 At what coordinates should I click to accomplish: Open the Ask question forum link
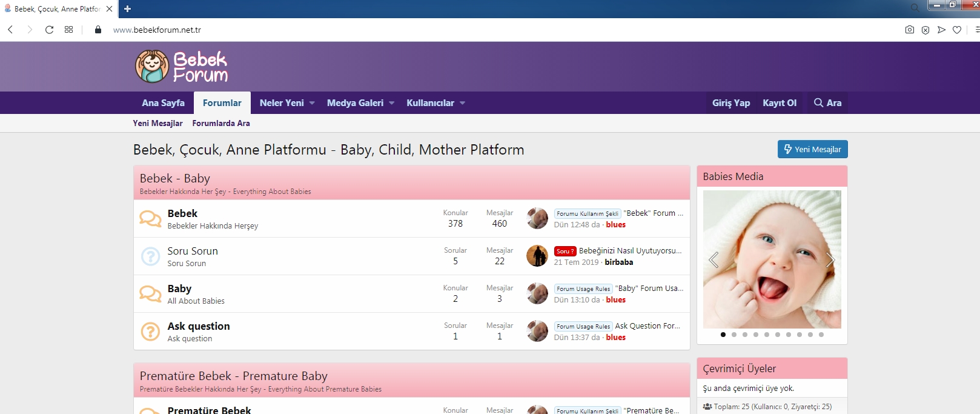tap(199, 326)
